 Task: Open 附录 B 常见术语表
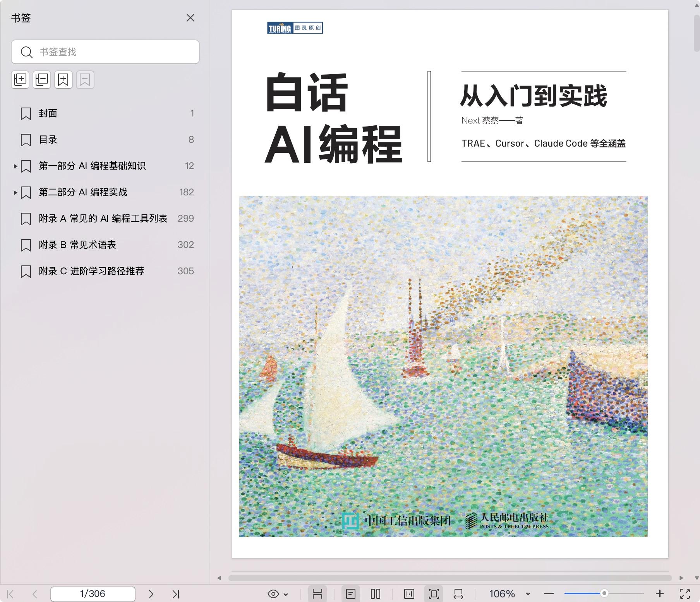coord(77,245)
